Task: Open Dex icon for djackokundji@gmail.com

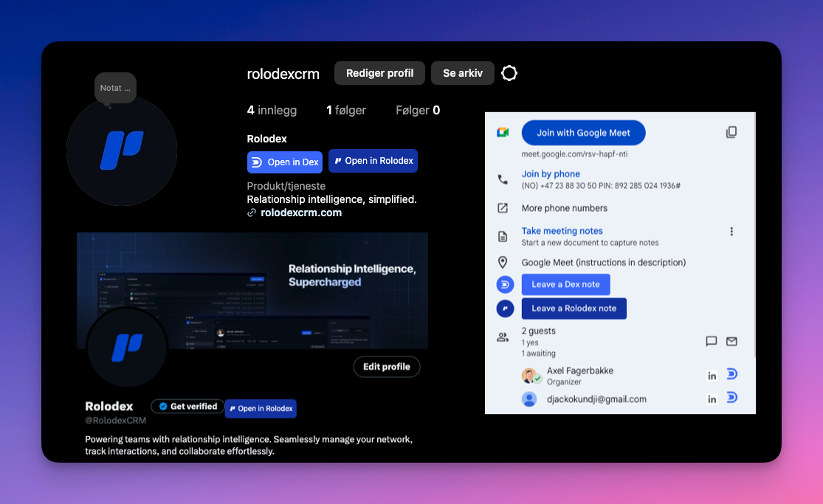Action: click(731, 398)
